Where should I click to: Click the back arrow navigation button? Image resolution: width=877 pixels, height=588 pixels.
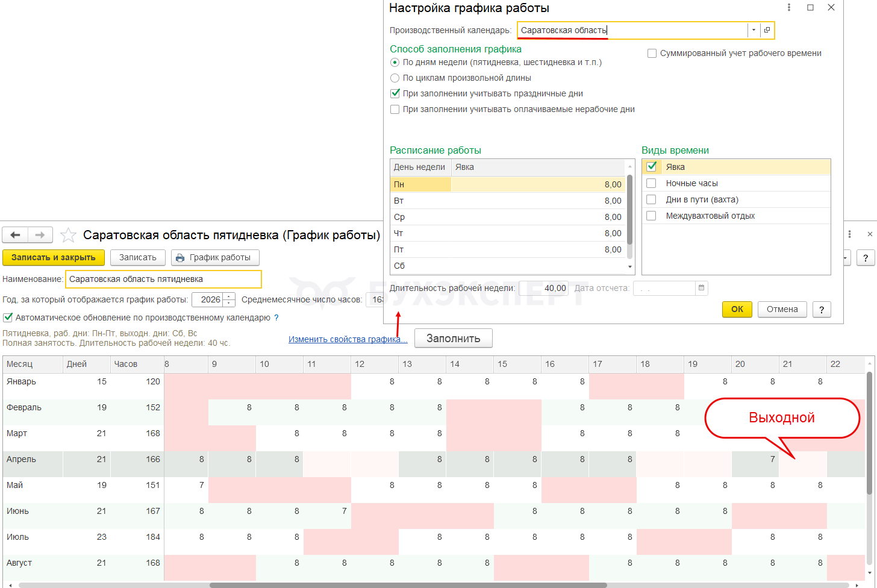click(15, 235)
